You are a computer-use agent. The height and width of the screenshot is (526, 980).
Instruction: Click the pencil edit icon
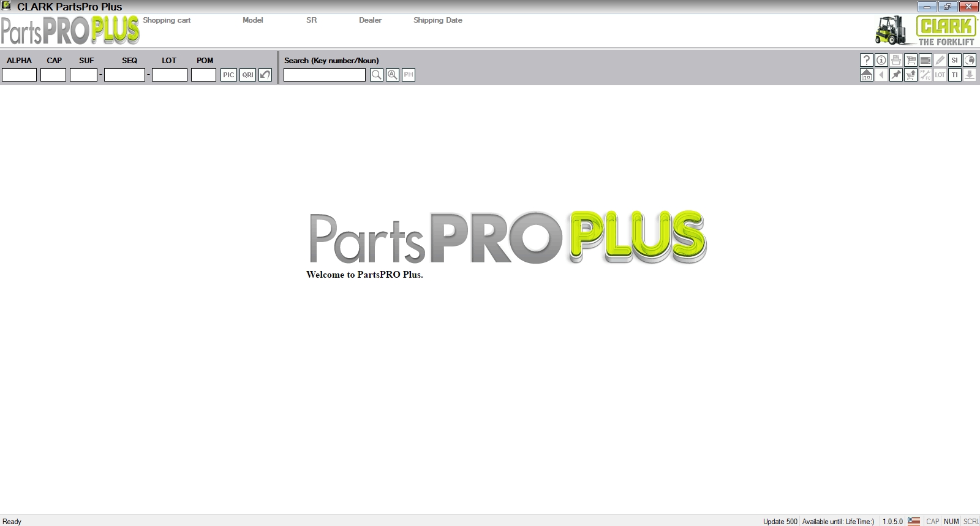[x=940, y=60]
